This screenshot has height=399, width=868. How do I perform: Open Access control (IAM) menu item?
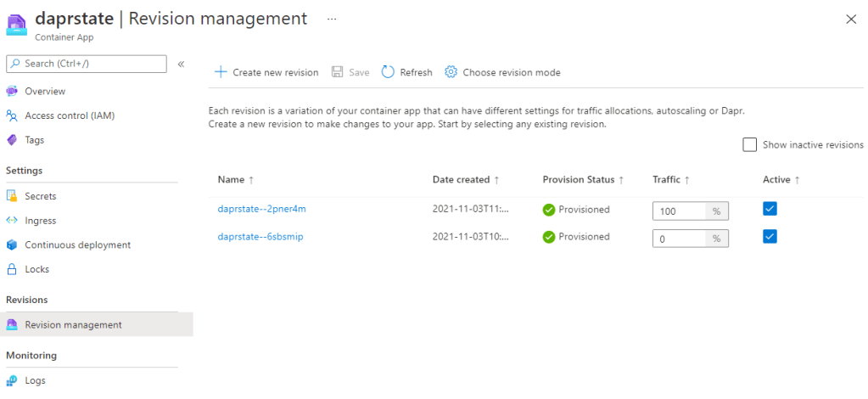pyautogui.click(x=70, y=116)
